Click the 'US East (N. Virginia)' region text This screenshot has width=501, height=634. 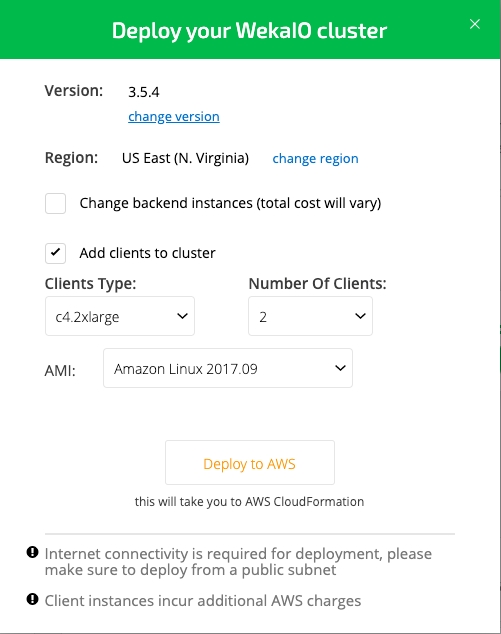pyautogui.click(x=185, y=158)
